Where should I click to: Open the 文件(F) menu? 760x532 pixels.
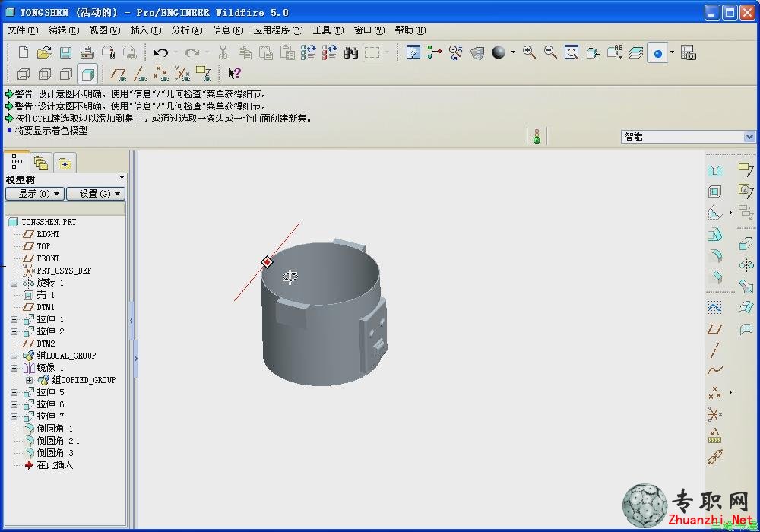[23, 30]
